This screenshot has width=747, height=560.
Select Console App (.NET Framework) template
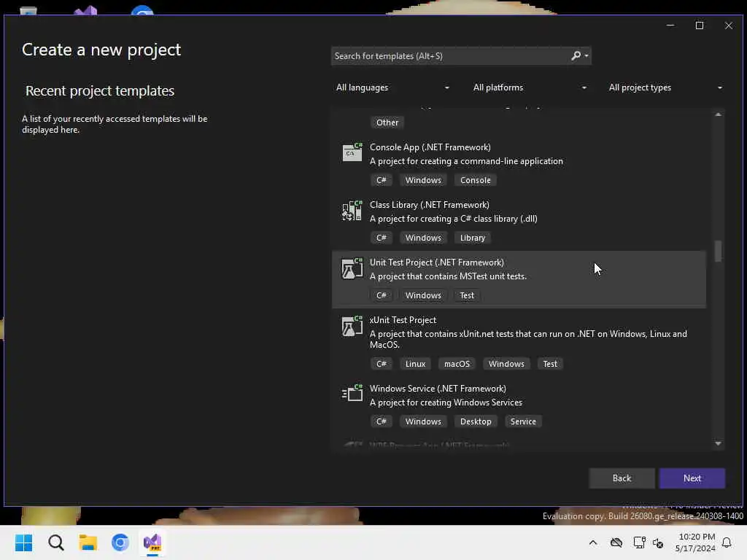(519, 164)
